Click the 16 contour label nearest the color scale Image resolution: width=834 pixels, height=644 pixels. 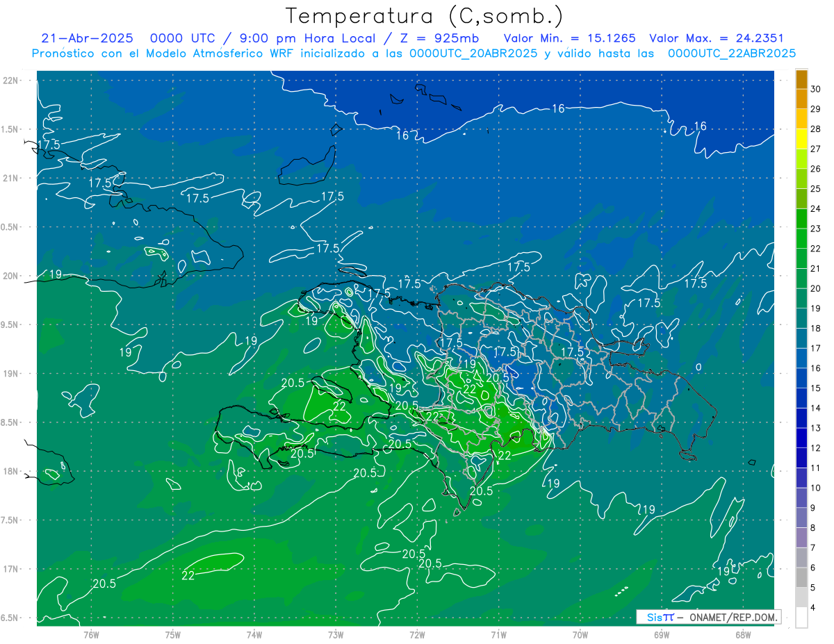[700, 126]
